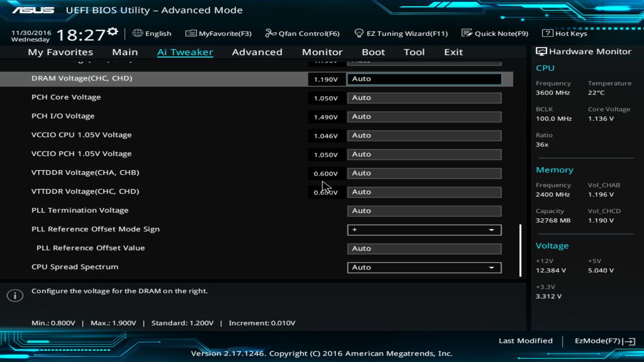
Task: Open the English language selector icon
Action: [x=137, y=33]
